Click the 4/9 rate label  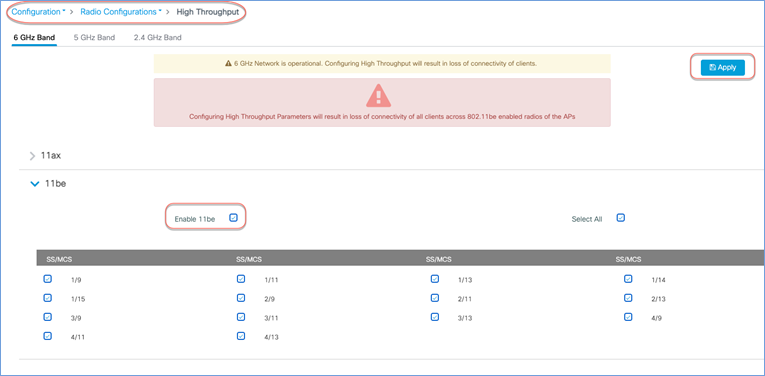tap(657, 318)
